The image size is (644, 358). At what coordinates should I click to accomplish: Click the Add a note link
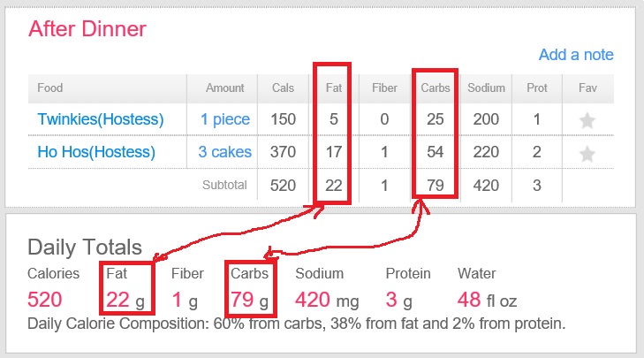point(576,55)
